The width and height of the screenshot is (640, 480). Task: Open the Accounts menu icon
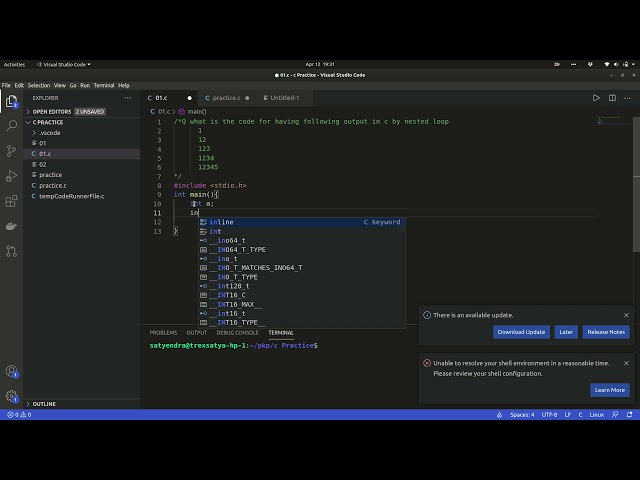click(11, 371)
